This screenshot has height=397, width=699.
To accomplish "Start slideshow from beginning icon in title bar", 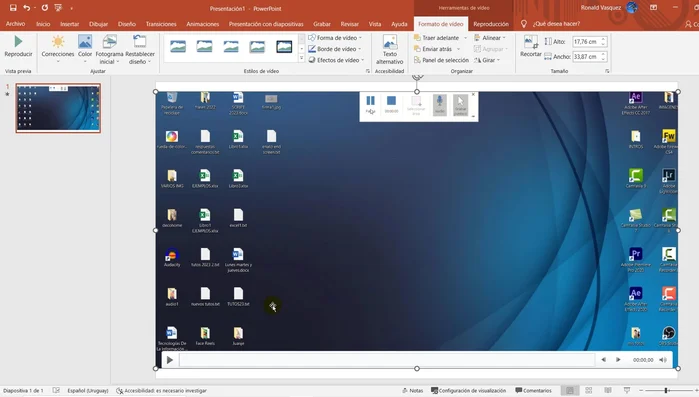I will (x=58, y=8).
